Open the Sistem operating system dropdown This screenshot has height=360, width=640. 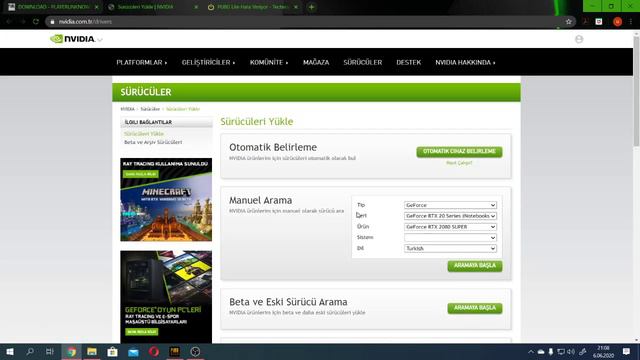[450, 237]
